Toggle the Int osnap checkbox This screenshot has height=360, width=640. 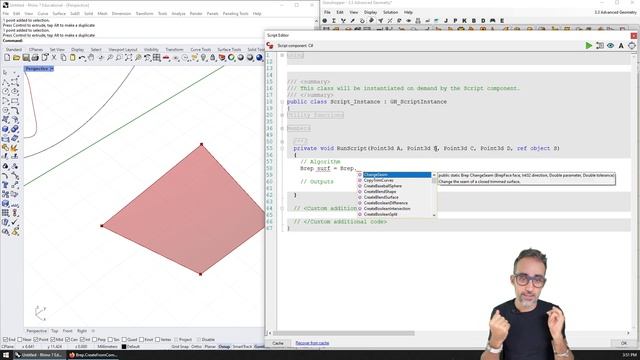tap(82, 340)
